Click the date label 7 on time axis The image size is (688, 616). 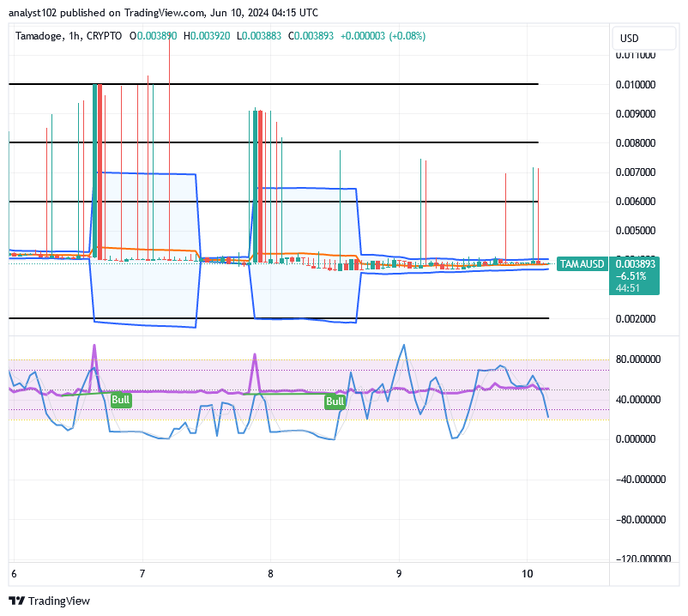pyautogui.click(x=142, y=574)
